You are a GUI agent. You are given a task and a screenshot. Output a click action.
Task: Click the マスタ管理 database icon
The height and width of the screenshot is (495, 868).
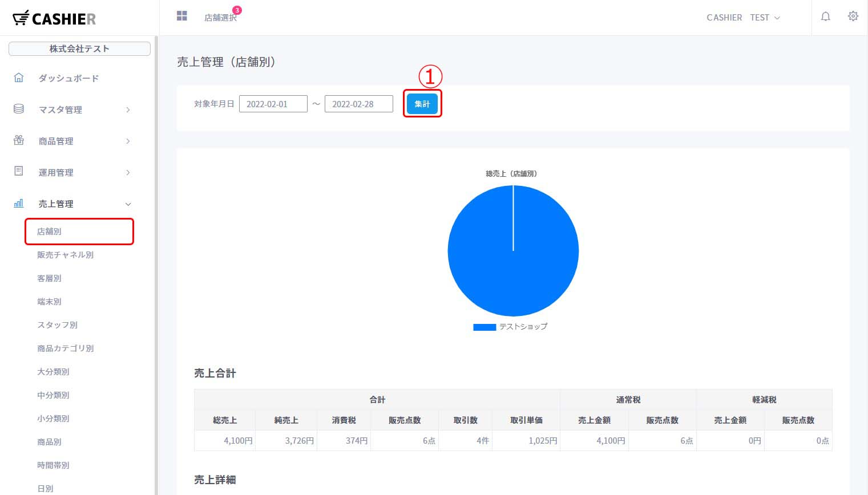pos(19,108)
